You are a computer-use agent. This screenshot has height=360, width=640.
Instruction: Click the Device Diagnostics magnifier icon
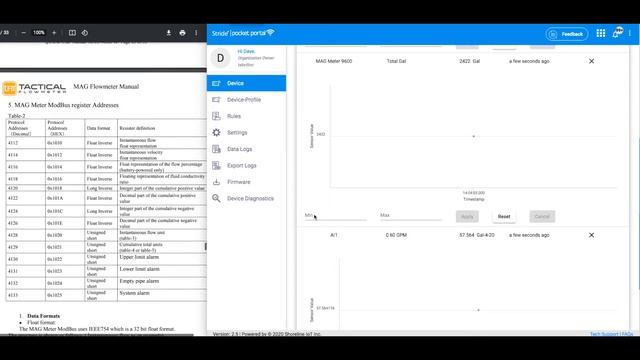coord(216,198)
